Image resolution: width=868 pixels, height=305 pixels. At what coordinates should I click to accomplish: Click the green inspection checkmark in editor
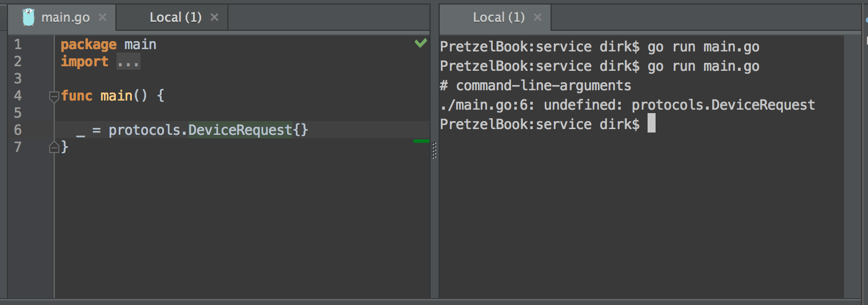click(x=420, y=43)
